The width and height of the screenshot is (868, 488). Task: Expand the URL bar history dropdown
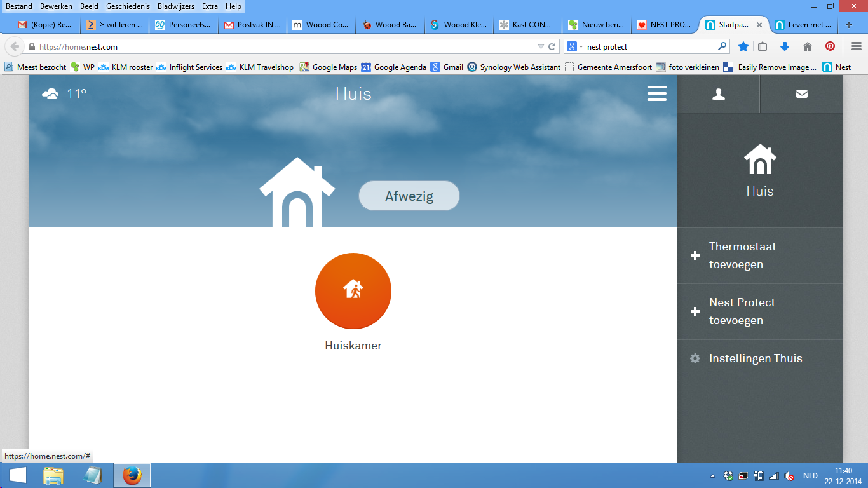click(541, 46)
